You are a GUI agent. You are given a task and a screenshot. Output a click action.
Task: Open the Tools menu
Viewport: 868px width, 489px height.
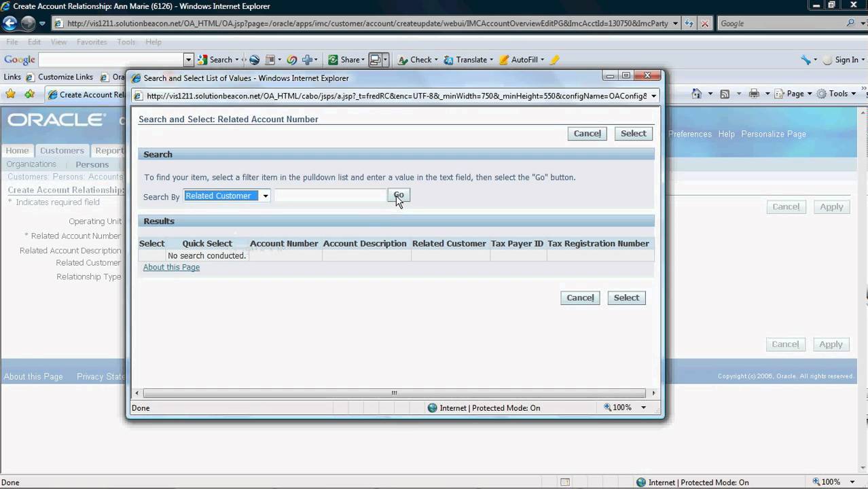(x=126, y=42)
